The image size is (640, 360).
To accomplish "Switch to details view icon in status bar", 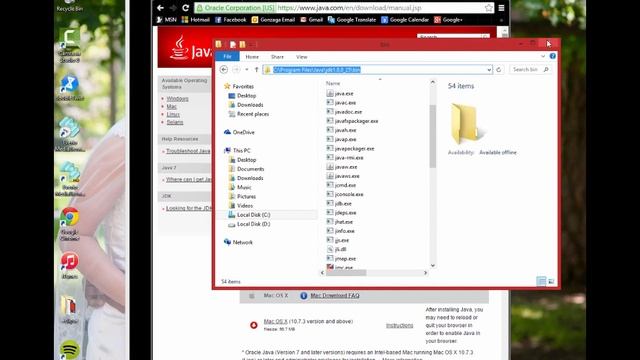I will click(x=541, y=281).
